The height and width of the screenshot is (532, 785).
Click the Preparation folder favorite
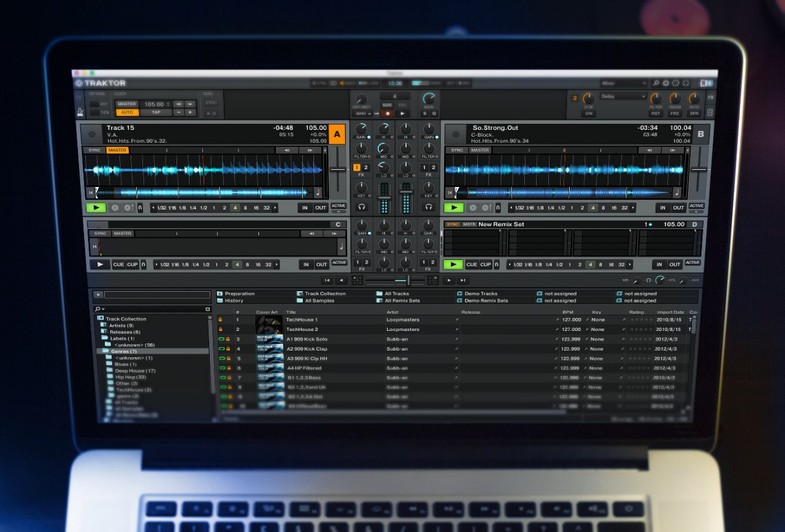point(238,294)
